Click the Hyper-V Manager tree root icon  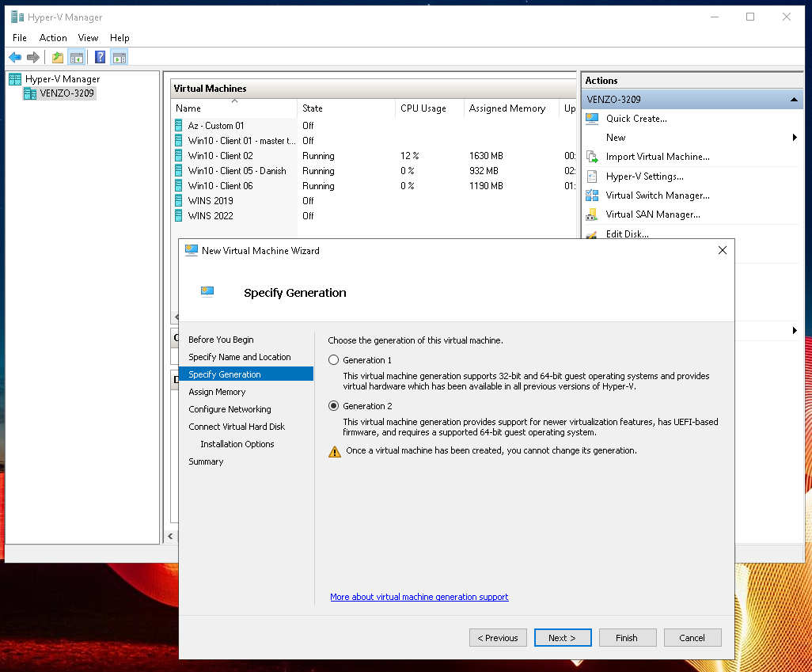(15, 78)
